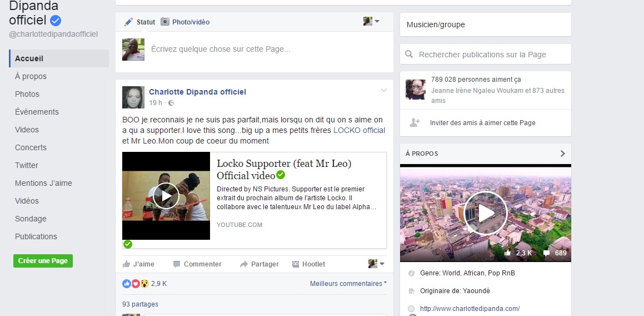Open the LOCKO official mention link
The width and height of the screenshot is (644, 316).
coord(359,130)
